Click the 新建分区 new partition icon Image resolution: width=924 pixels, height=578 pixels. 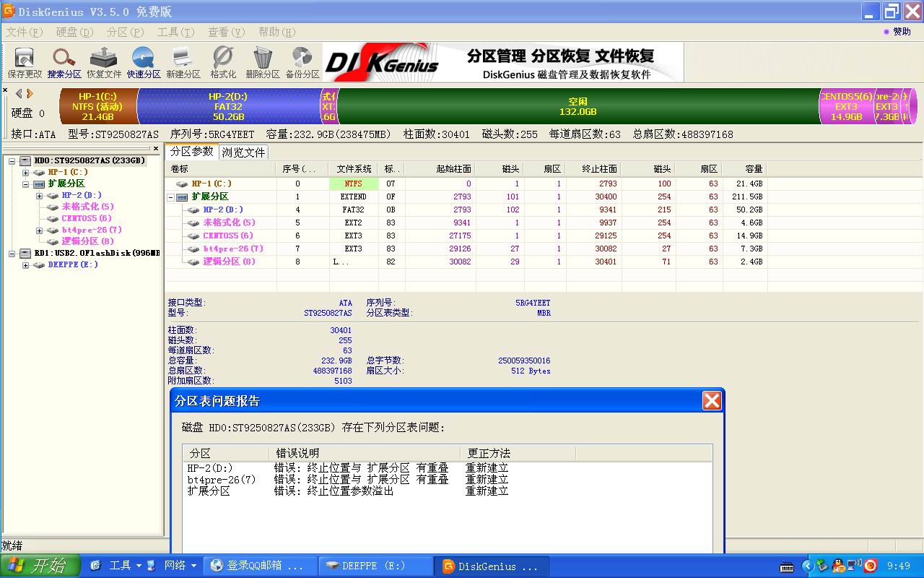click(x=183, y=63)
